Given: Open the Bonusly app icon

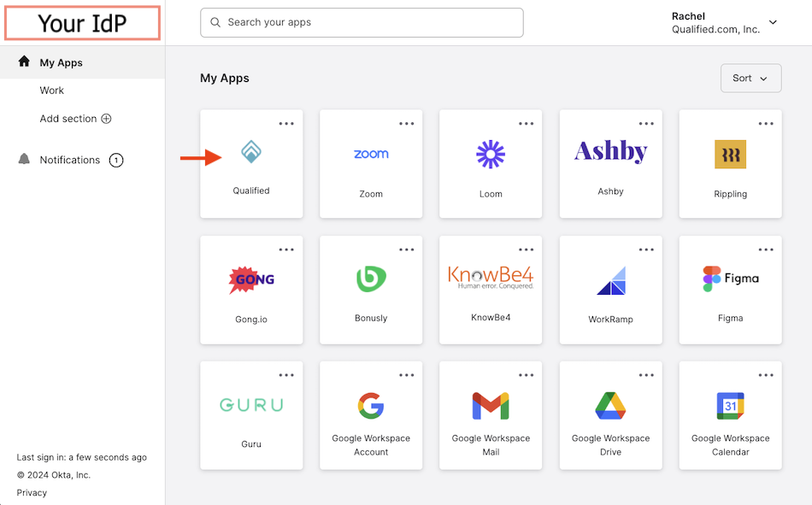Looking at the screenshot, I should point(371,279).
